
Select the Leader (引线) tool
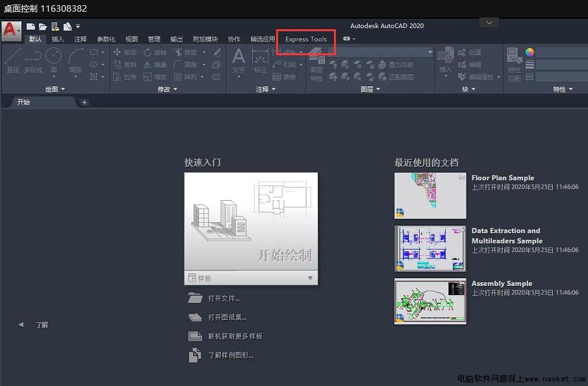(x=285, y=64)
